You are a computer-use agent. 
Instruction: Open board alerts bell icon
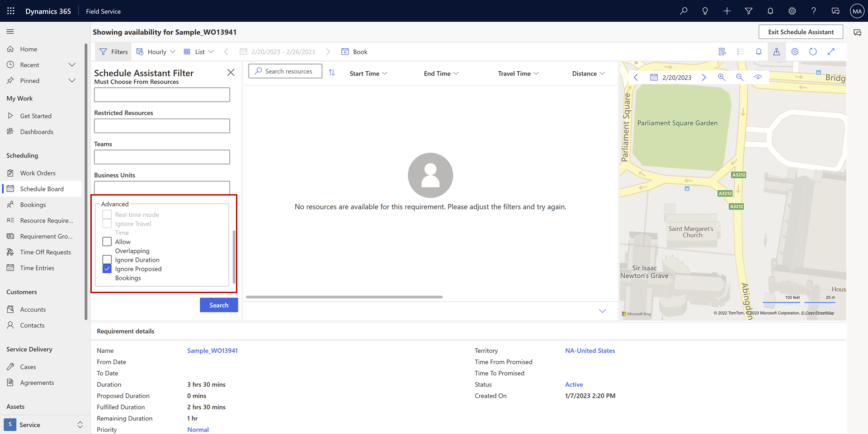(759, 51)
